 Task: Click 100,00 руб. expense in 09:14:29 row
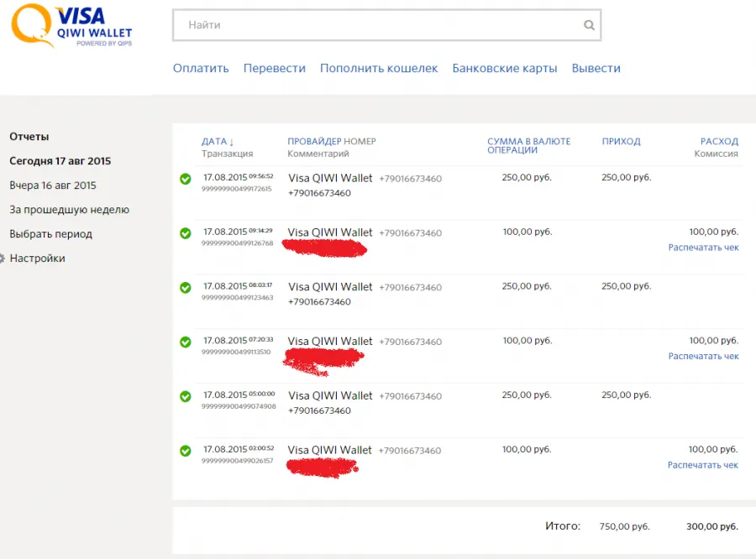coord(713,232)
